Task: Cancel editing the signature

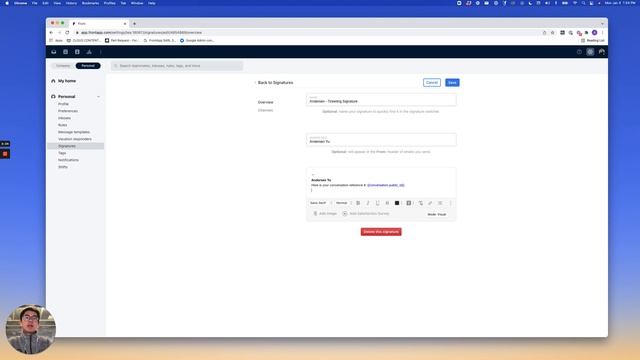Action: click(432, 82)
